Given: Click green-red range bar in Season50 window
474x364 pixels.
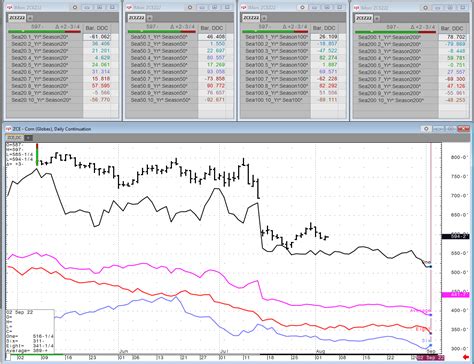Looking at the screenshot, I should click(x=162, y=32).
